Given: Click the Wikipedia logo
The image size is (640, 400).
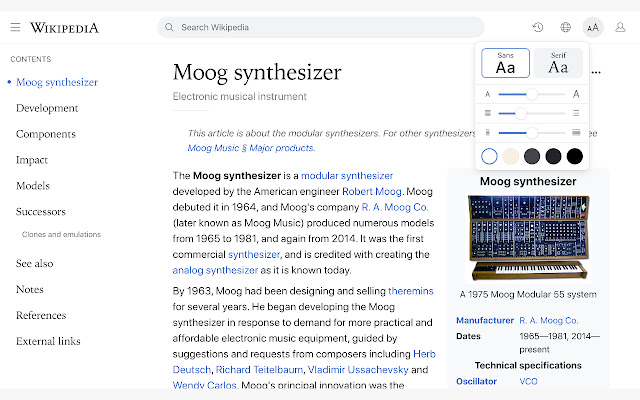Looking at the screenshot, I should tap(64, 27).
